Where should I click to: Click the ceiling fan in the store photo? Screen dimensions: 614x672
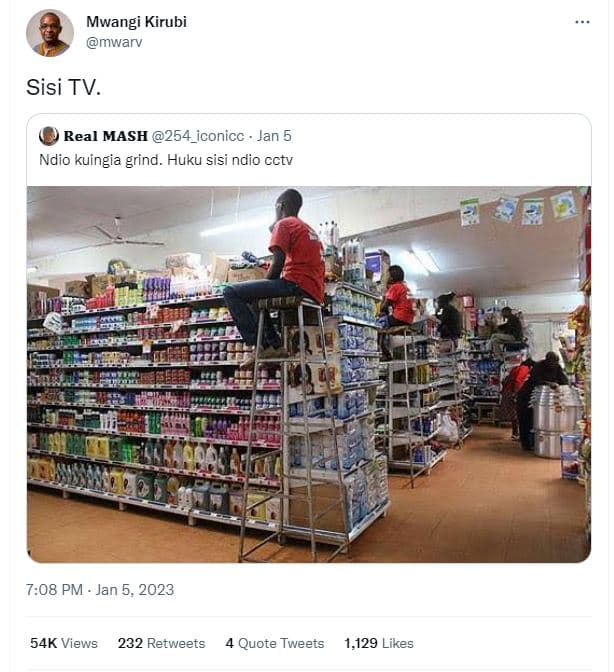click(122, 235)
